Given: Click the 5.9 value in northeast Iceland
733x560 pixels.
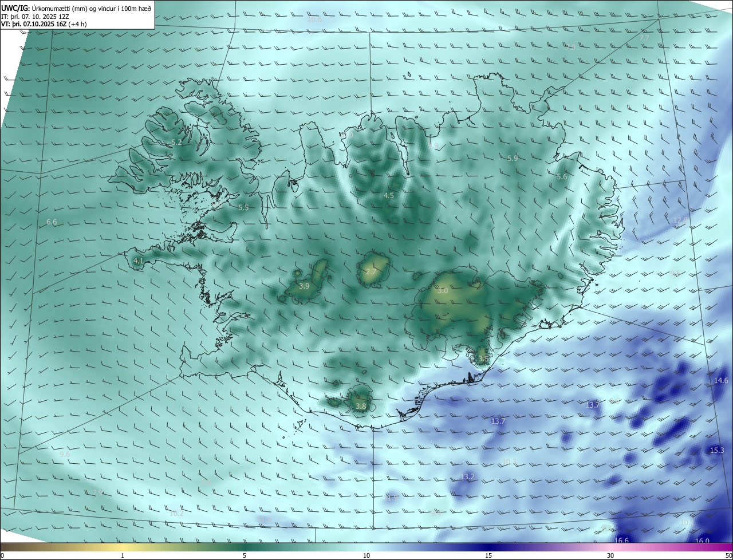Looking at the screenshot, I should (x=513, y=159).
